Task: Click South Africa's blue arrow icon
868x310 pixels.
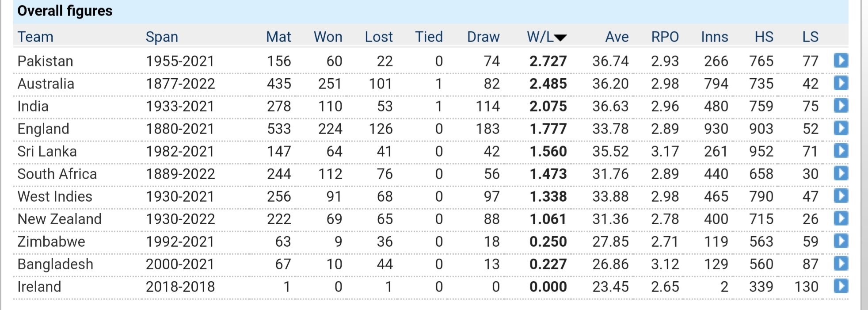Action: point(841,173)
